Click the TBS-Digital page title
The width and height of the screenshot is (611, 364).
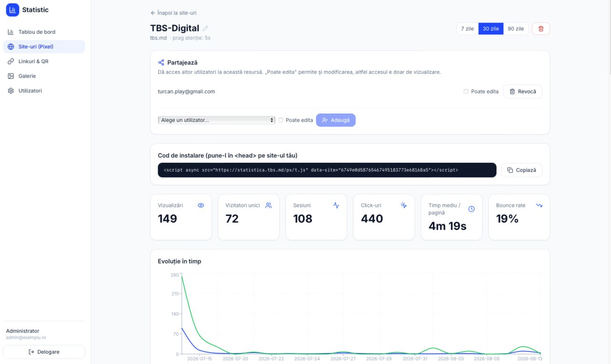coord(175,28)
